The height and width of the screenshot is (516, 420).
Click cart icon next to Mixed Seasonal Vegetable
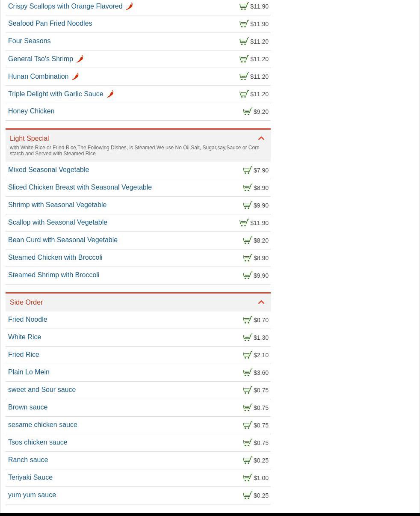point(247,170)
